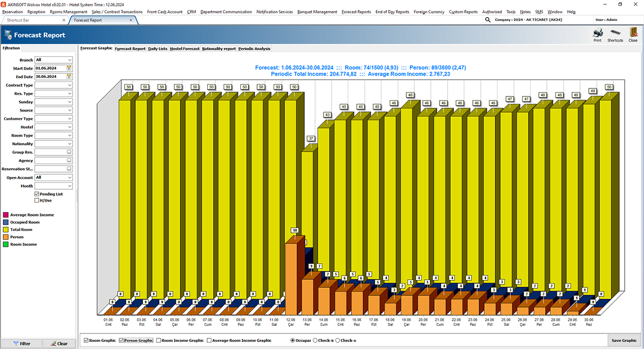Click the Room Income legend swatch
Image resolution: width=644 pixels, height=350 pixels.
point(5,244)
